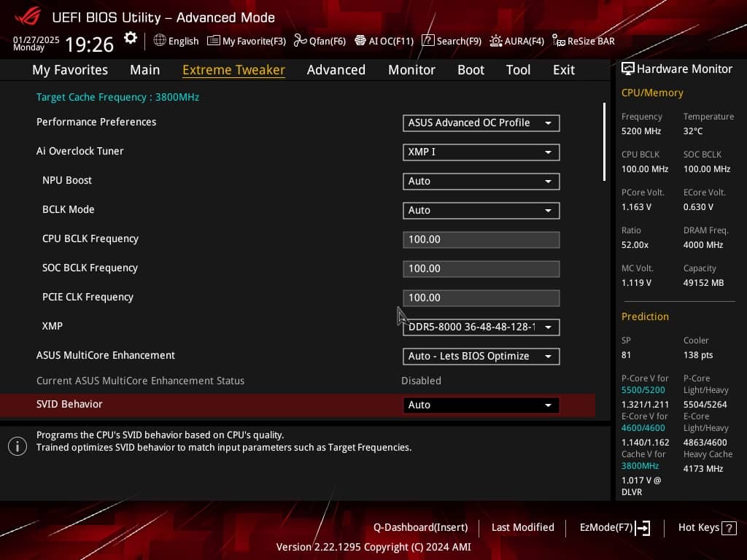Click the settings list scrollbar
This screenshot has height=560, width=747.
[x=604, y=142]
